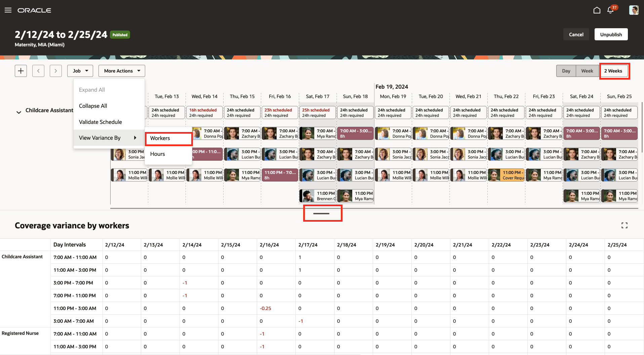644x355 pixels.
Task: Go to the next schedule period
Action: [56, 71]
